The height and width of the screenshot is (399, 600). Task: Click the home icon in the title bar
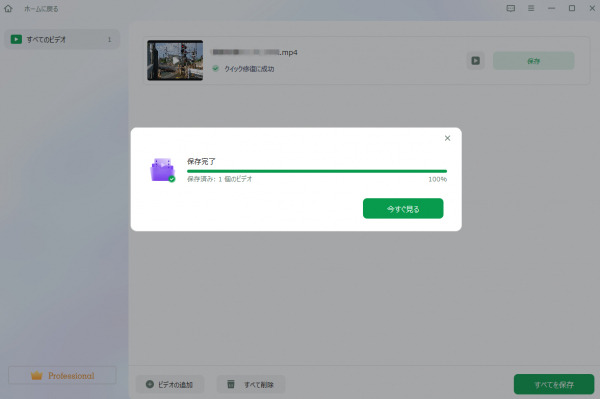8,8
